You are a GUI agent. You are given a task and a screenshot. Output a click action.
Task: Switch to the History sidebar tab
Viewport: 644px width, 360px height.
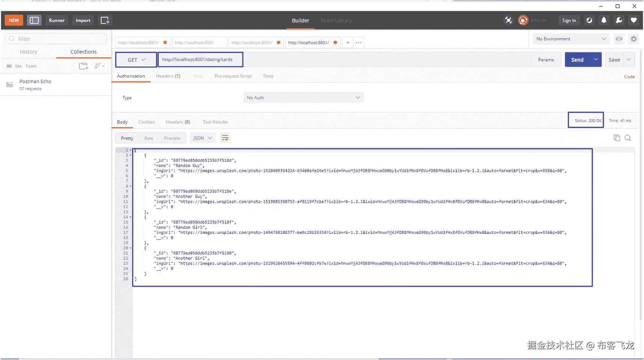(x=29, y=52)
